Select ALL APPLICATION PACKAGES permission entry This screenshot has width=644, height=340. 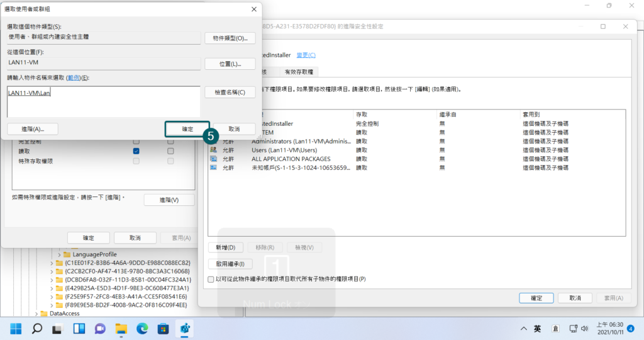pos(416,159)
